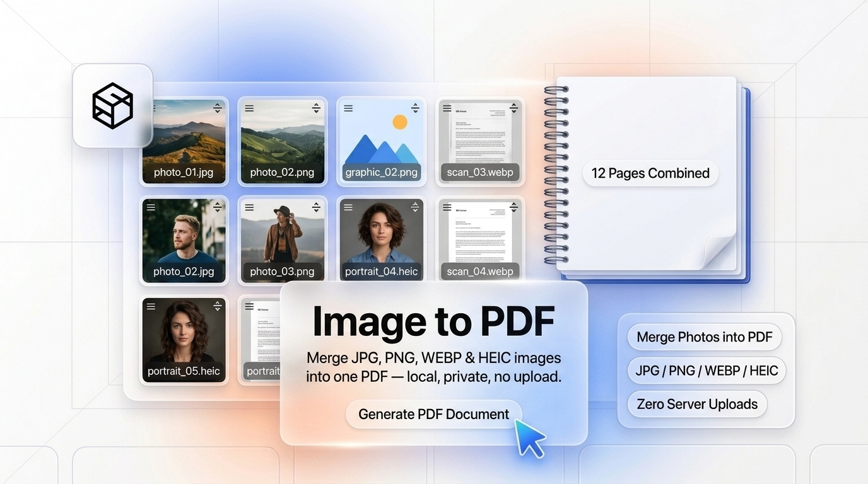
Task: Click the reorder arrows on portrait_05.heic
Action: click(x=217, y=306)
